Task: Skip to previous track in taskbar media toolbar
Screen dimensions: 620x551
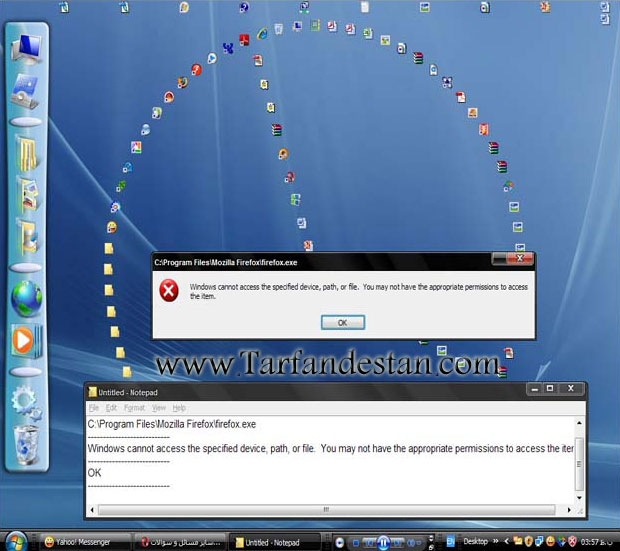Action: point(369,543)
